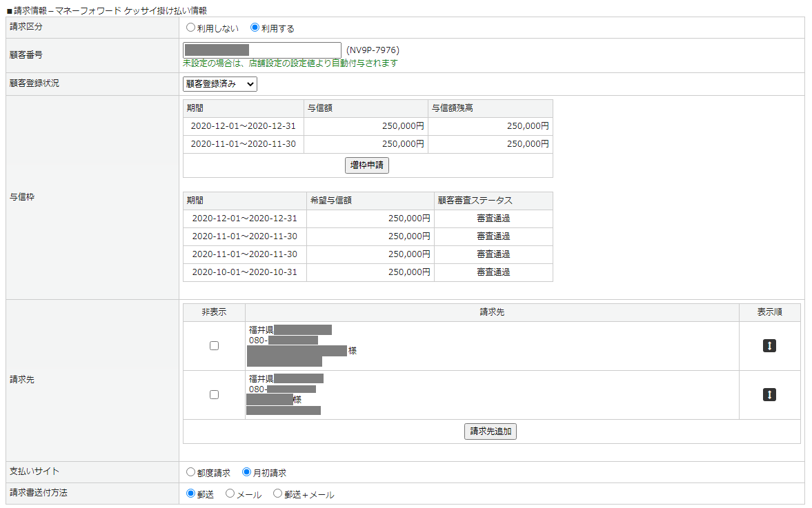Click the 2020-10-01～2020-10-31 period row
The height and width of the screenshot is (508, 812).
pyautogui.click(x=245, y=272)
